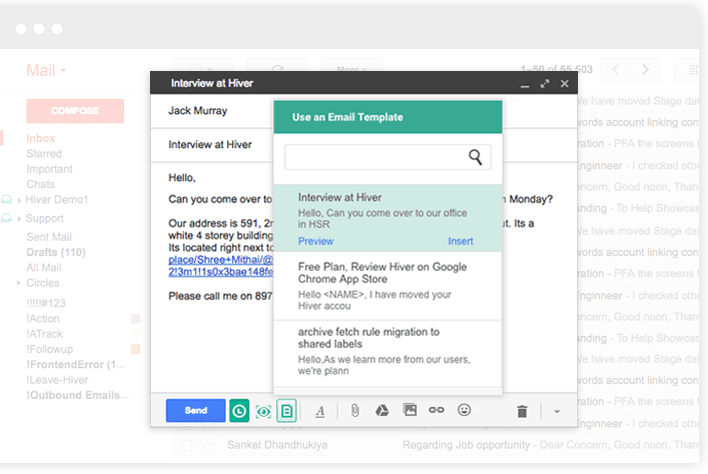Image resolution: width=708 pixels, height=474 pixels.
Task: Open the Hiver send later clock icon
Action: click(239, 411)
